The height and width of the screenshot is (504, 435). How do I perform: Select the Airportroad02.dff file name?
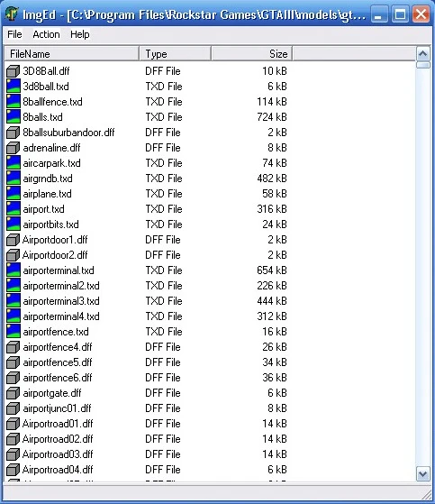click(x=58, y=439)
